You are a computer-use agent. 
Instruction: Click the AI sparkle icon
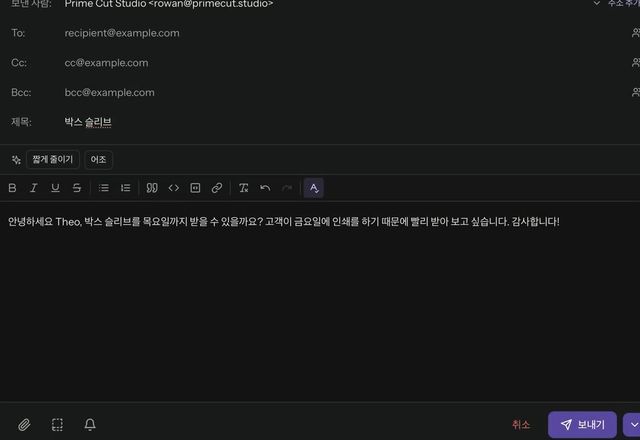tap(16, 160)
